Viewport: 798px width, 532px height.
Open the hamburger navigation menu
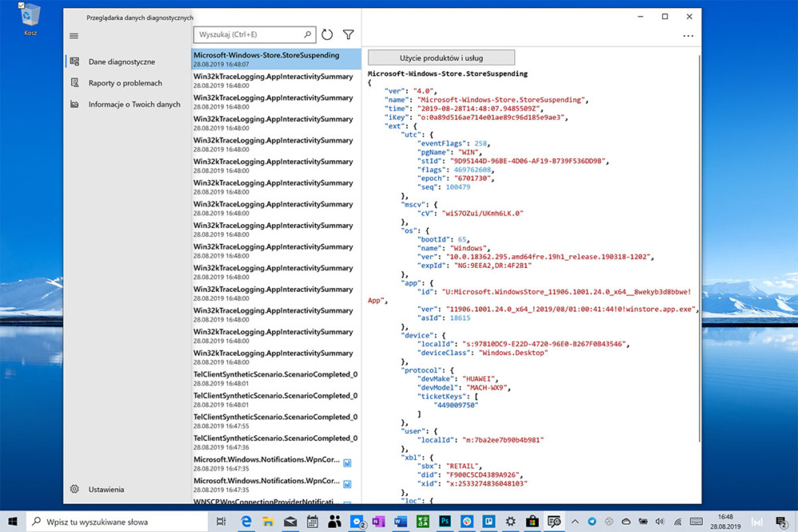(x=73, y=36)
